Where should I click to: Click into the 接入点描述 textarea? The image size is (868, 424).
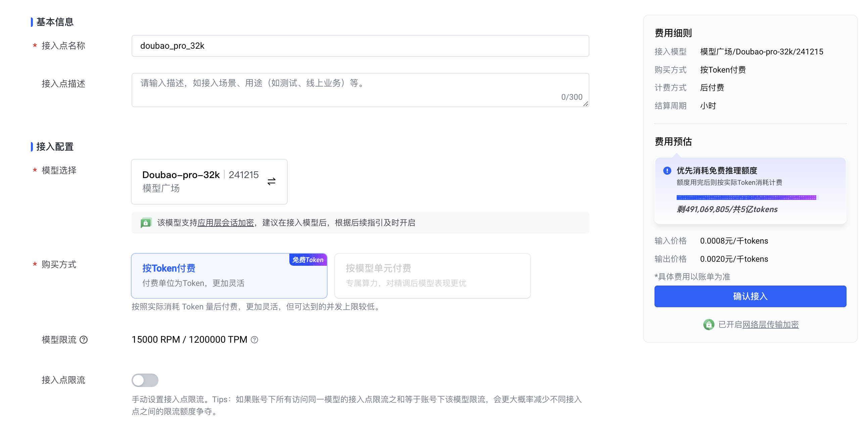(360, 90)
